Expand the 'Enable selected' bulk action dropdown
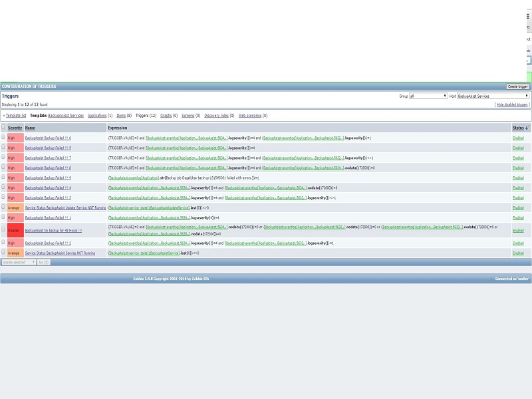The image size is (532, 399). pos(18,262)
